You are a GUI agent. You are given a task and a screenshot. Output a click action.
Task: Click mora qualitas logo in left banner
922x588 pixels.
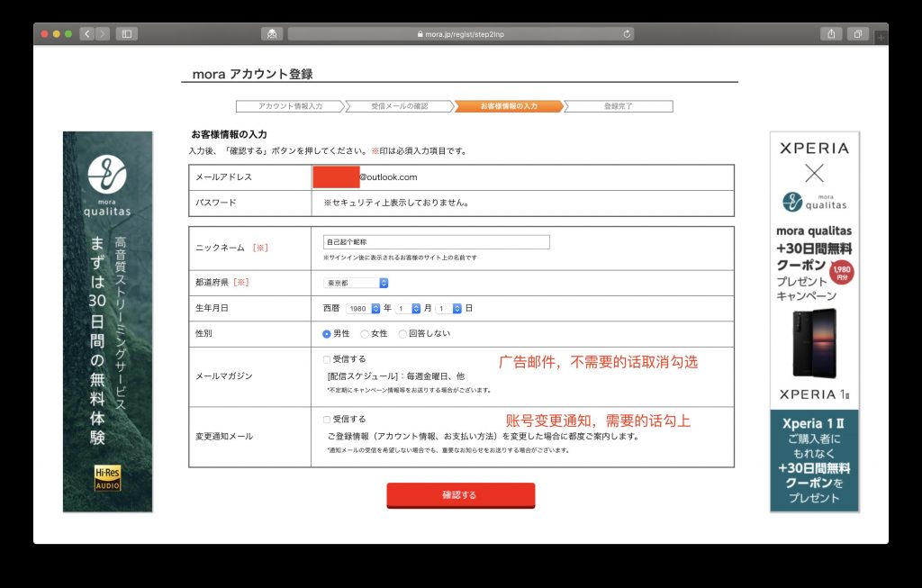(x=107, y=186)
